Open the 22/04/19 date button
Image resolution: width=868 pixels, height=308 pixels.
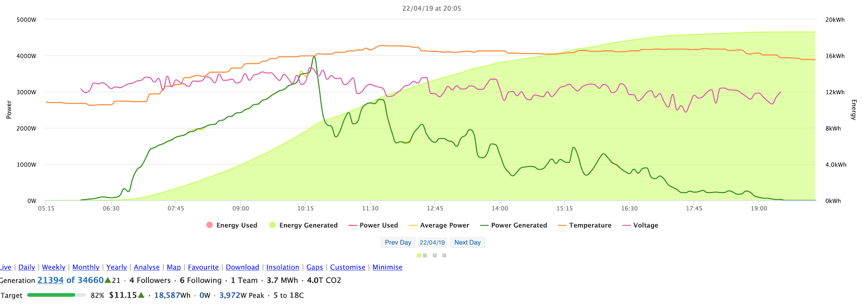[432, 242]
